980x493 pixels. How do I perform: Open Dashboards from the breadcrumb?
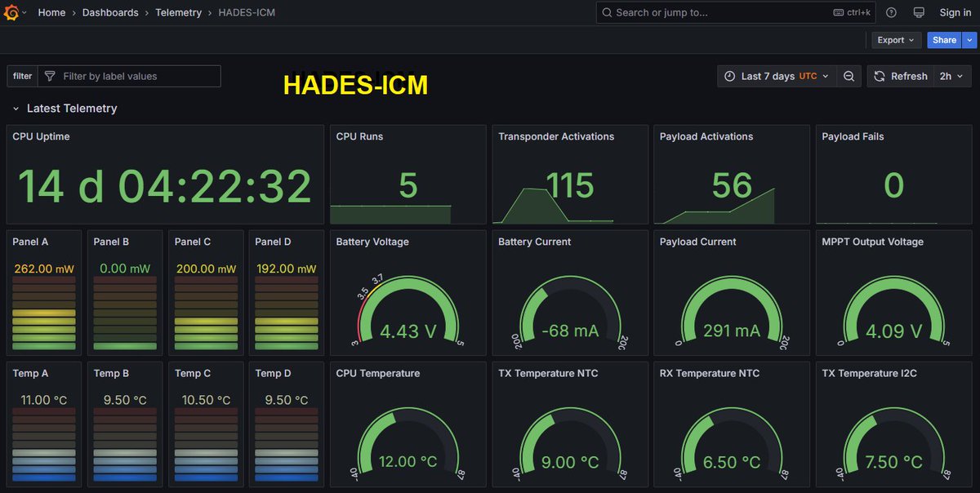[x=110, y=12]
